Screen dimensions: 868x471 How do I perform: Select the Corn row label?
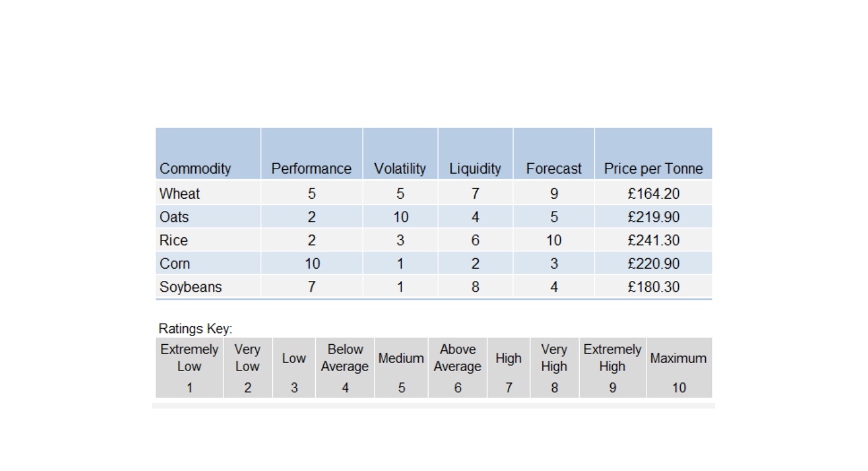(175, 264)
